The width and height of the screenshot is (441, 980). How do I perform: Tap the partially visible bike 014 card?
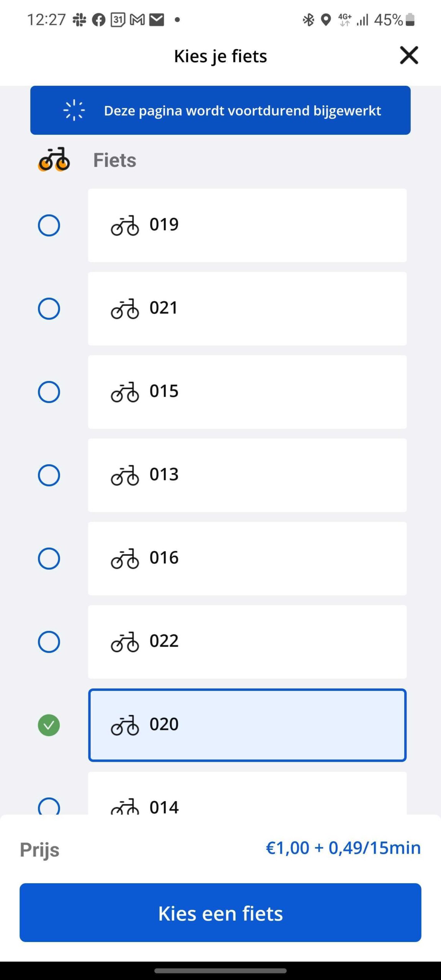pyautogui.click(x=247, y=793)
